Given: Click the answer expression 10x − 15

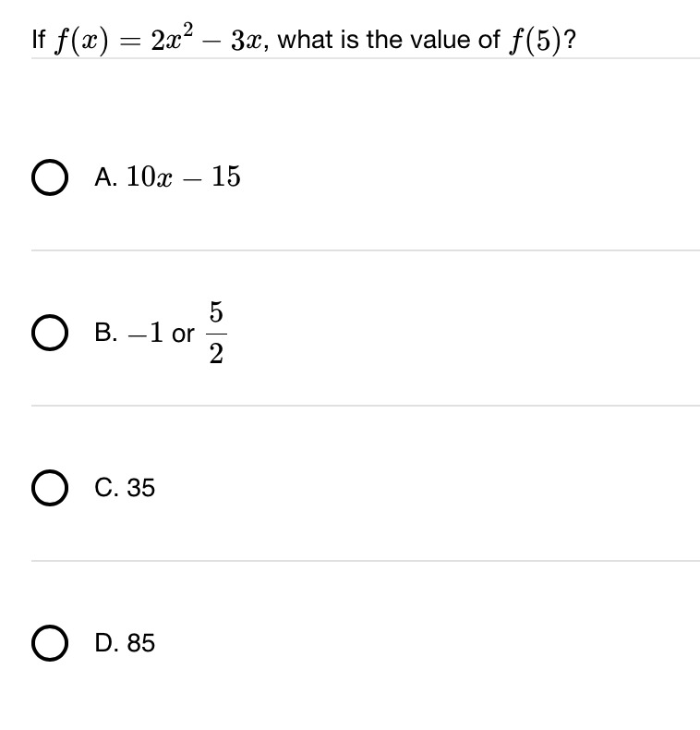Looking at the screenshot, I should [x=184, y=176].
